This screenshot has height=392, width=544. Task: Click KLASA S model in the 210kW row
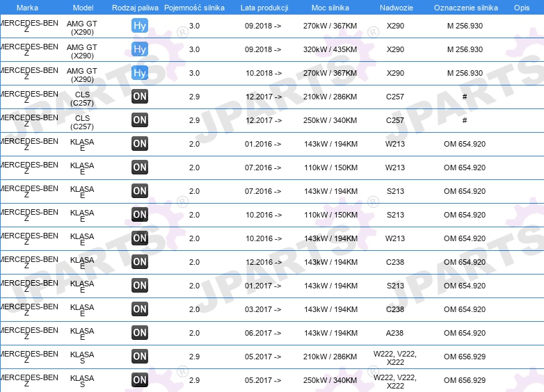pos(82,357)
